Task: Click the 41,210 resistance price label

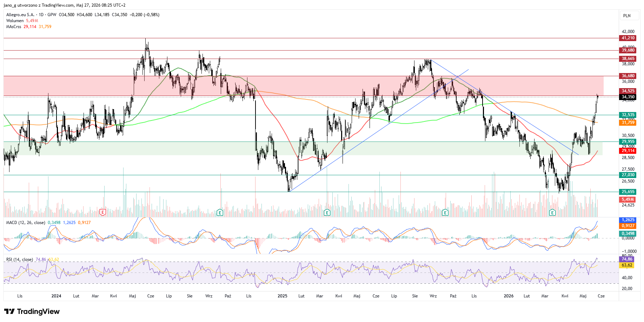Action: [x=628, y=38]
